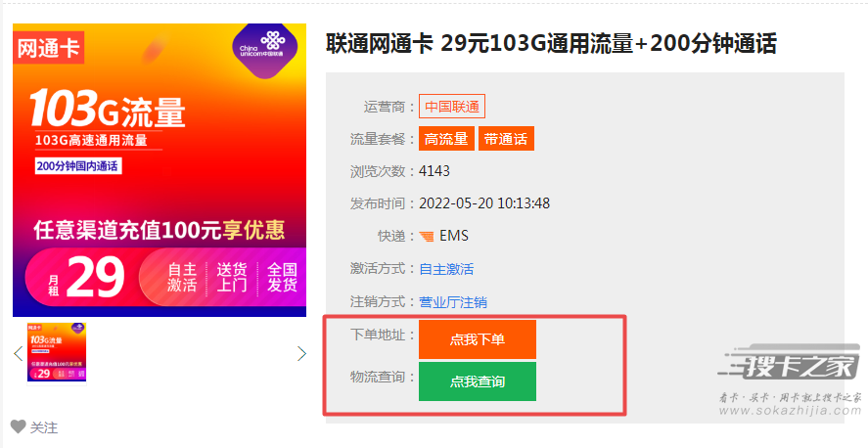
Task: Click the left carousel arrow
Action: tap(19, 353)
